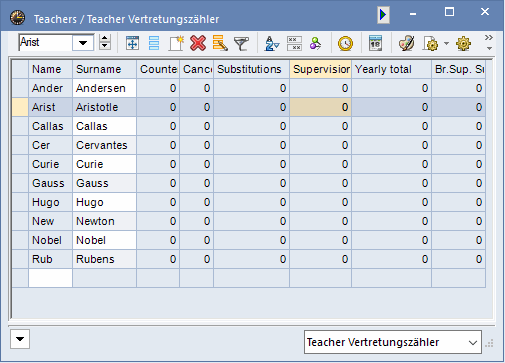Image resolution: width=505 pixels, height=363 pixels.
Task: Click the green play arrow in title bar
Action: [x=383, y=15]
